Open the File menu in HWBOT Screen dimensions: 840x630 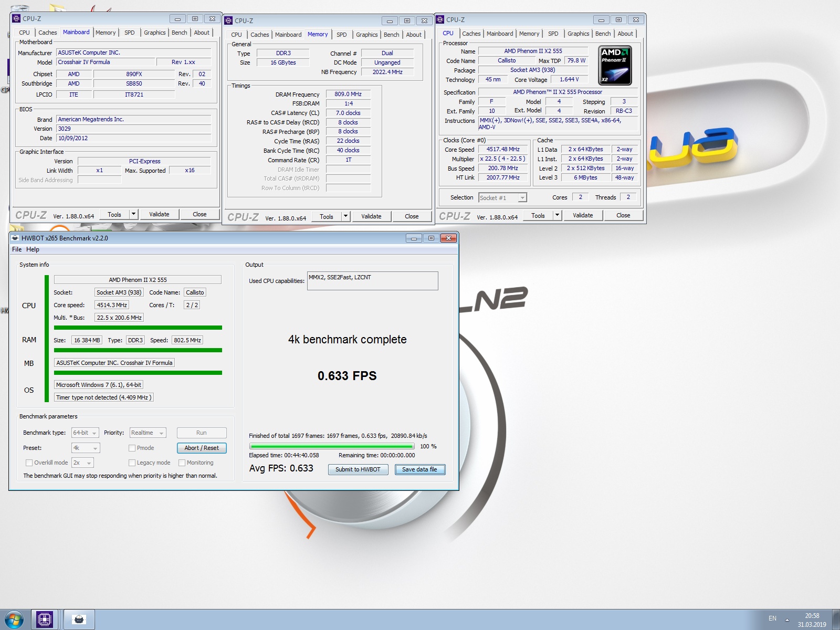[17, 249]
